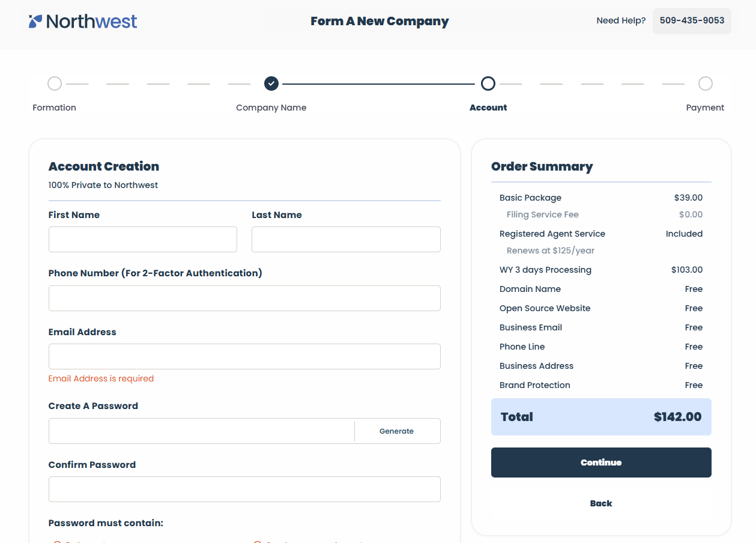Click the "Password must contain:" label
Screen dimensions: 756x543
pos(106,523)
